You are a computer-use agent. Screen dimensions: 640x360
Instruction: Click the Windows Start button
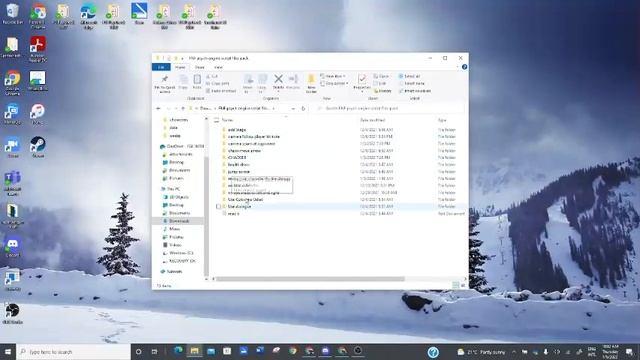pos(8,351)
